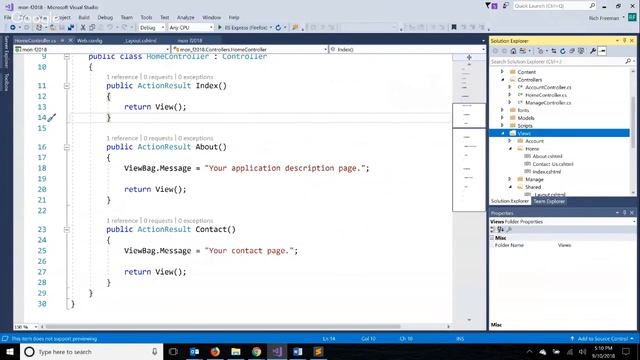
Task: Open Word from the taskbar
Action: pos(298,351)
